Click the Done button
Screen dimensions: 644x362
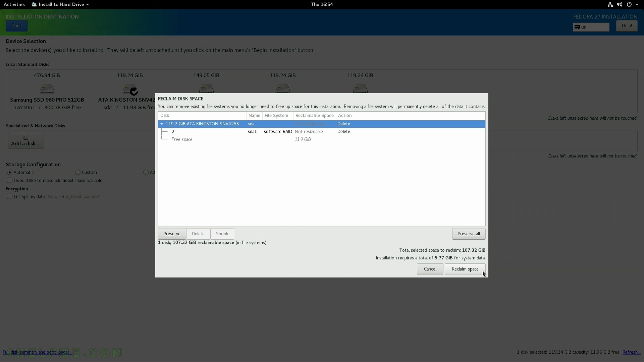tap(16, 26)
